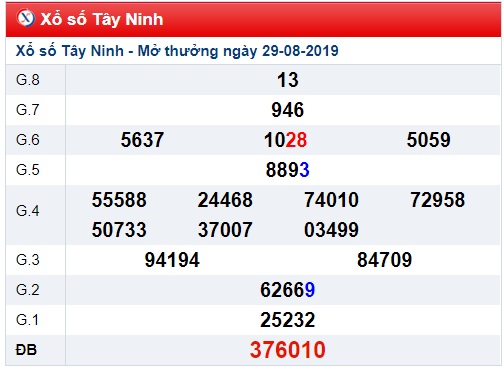This screenshot has width=504, height=369.
Task: Select the G.6 number 5637
Action: point(142,140)
